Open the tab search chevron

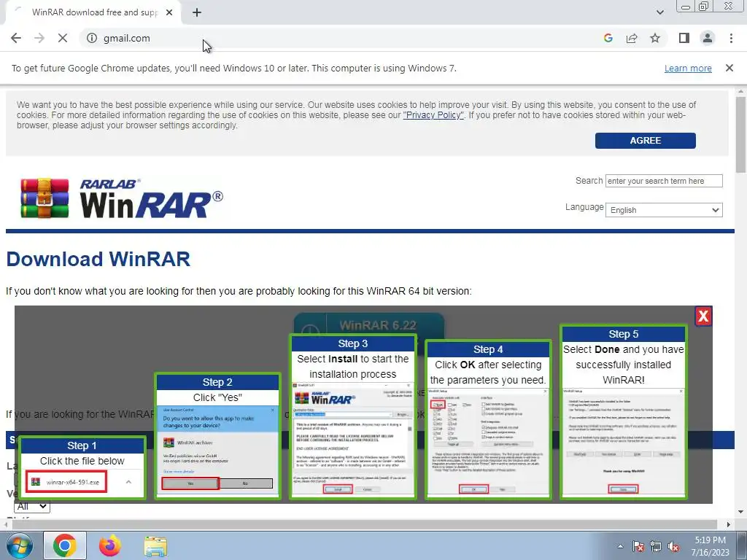[659, 13]
